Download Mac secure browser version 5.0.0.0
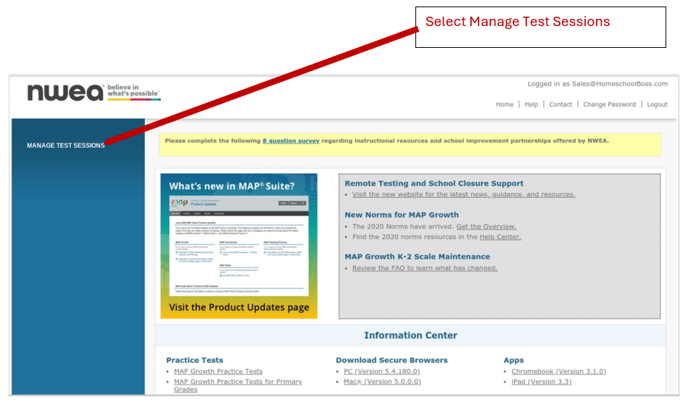The image size is (688, 405). (x=382, y=382)
